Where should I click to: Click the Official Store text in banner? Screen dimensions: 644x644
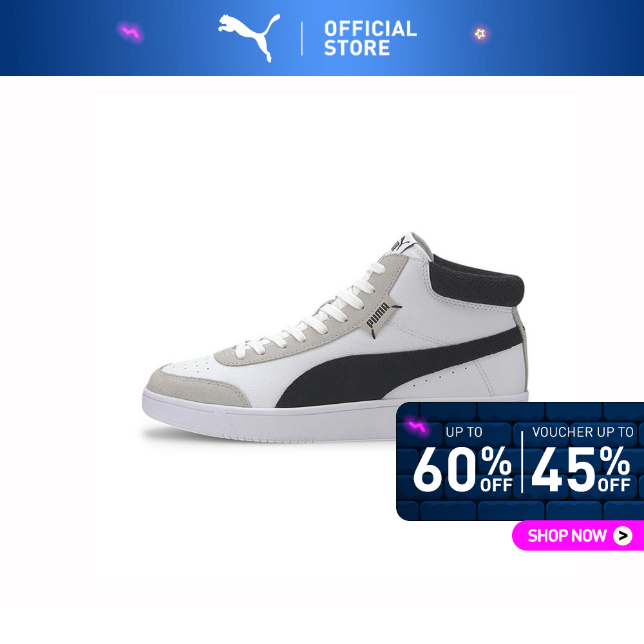(370, 38)
